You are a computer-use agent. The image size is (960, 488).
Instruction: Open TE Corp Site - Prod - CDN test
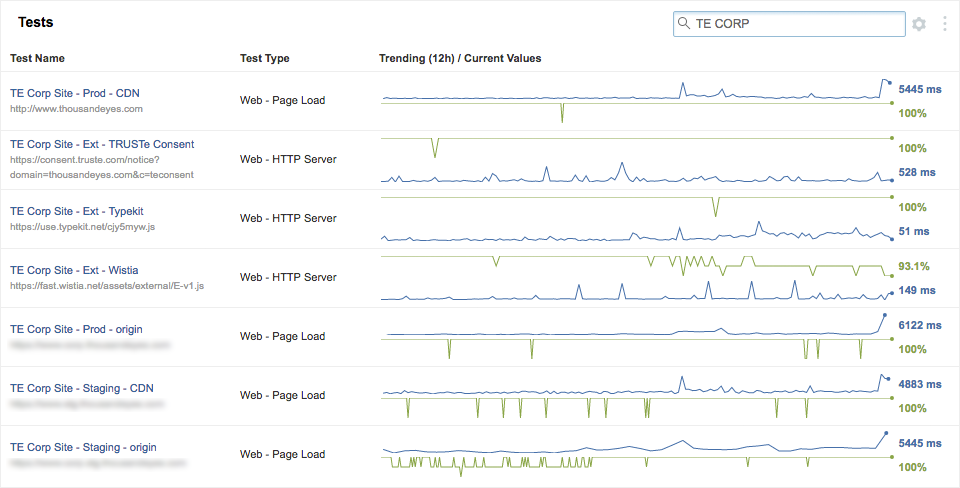[x=75, y=93]
